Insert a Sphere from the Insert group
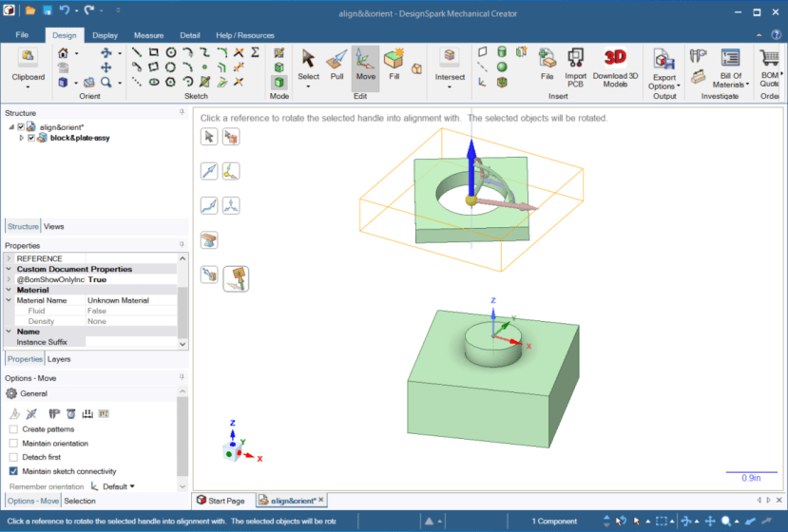 point(502,66)
